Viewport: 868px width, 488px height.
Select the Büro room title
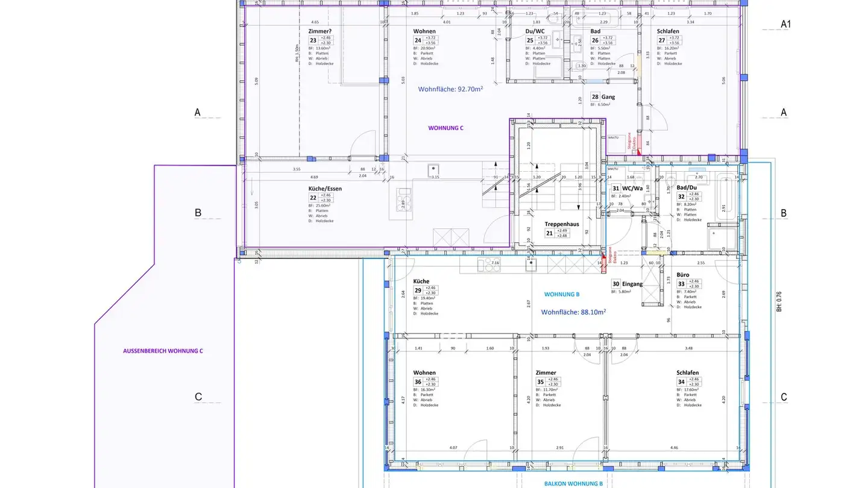click(x=683, y=274)
